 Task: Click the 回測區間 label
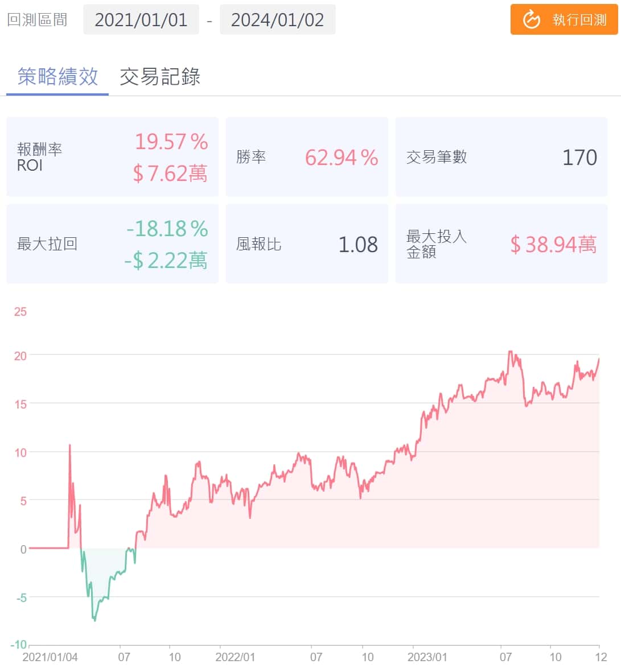(37, 20)
